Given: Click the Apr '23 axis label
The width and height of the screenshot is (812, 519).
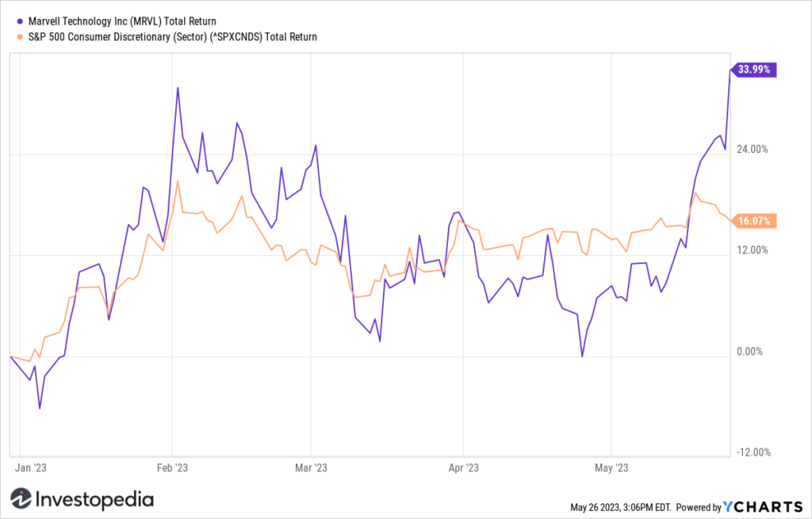Looking at the screenshot, I should pos(463,468).
